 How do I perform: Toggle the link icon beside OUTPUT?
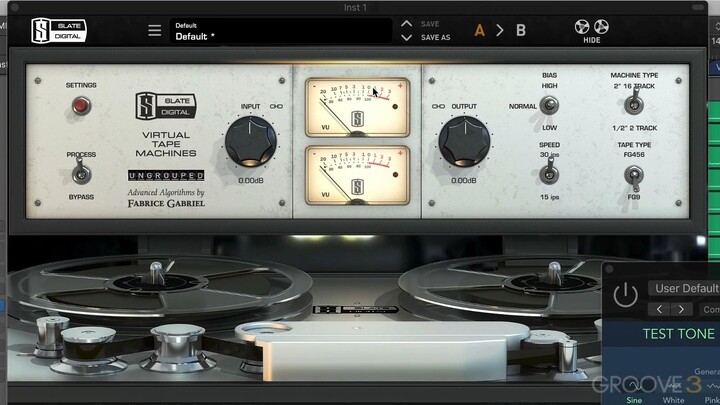(438, 107)
